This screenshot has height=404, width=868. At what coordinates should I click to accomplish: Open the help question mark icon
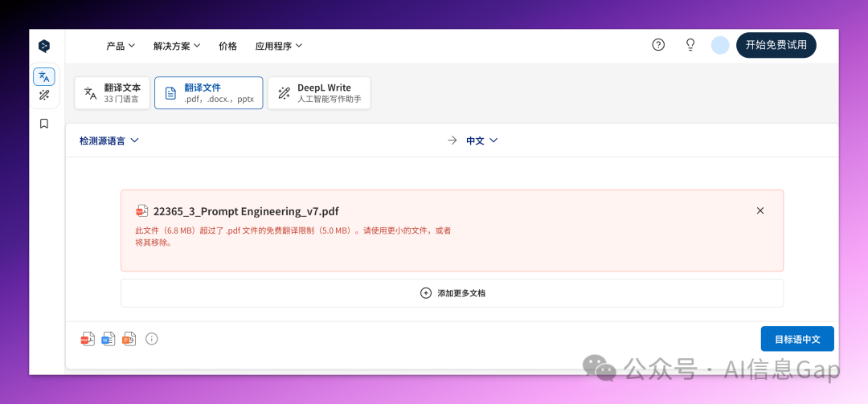658,45
